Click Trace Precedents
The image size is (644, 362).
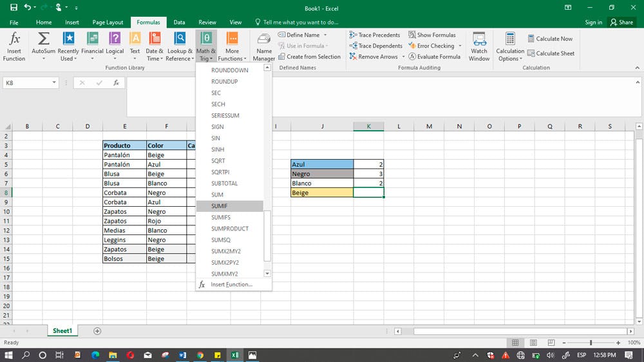pyautogui.click(x=375, y=35)
